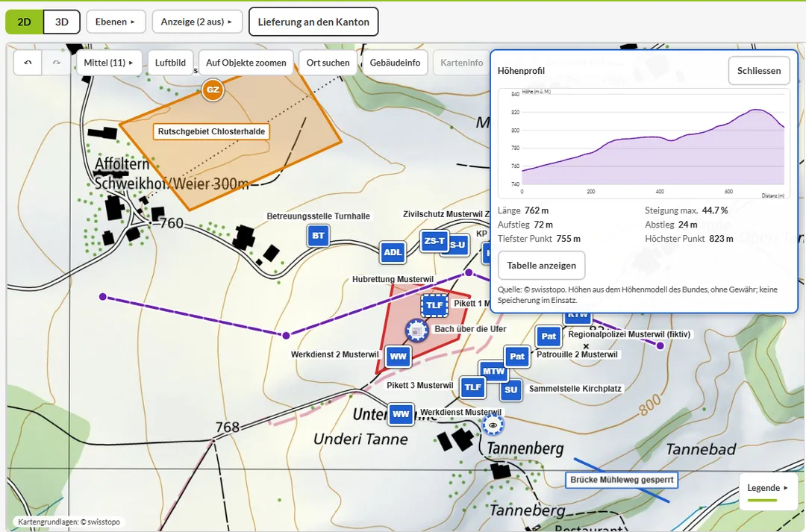Switch to 3D map view

click(x=62, y=22)
